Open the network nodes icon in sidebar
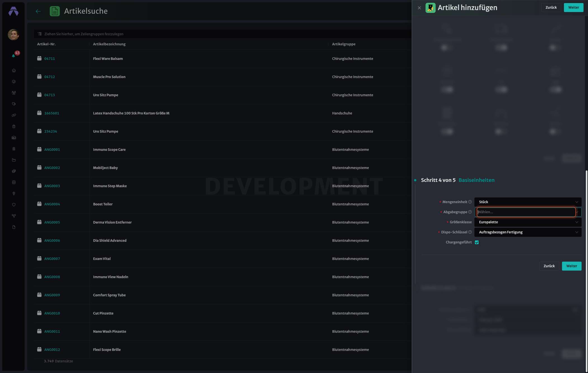588x373 pixels. (x=14, y=216)
